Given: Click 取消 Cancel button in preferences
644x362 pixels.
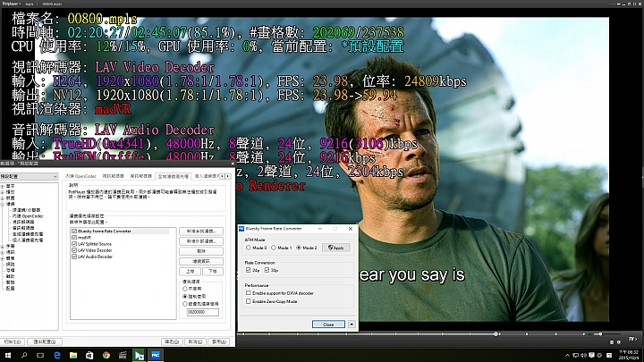Looking at the screenshot, I should tap(195, 341).
